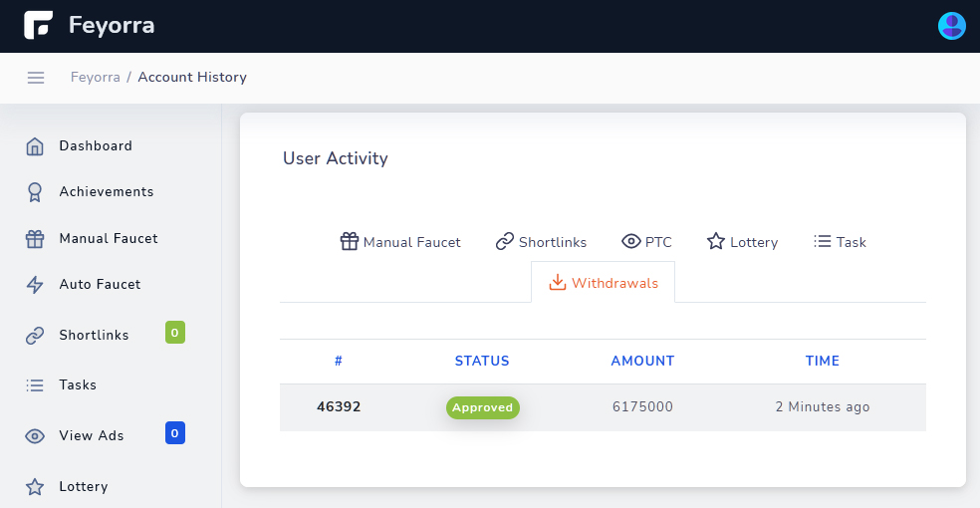The height and width of the screenshot is (508, 980).
Task: Click the Feyorra logo icon
Action: point(38,25)
